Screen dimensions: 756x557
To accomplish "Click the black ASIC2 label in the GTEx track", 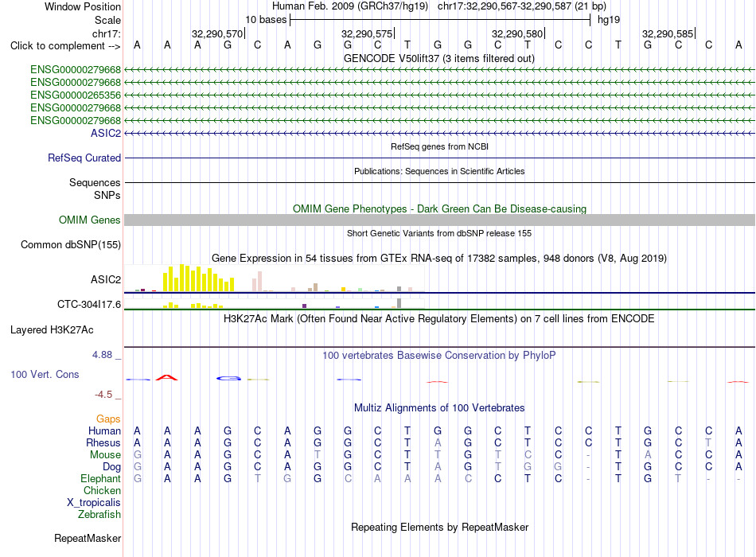I will click(106, 280).
